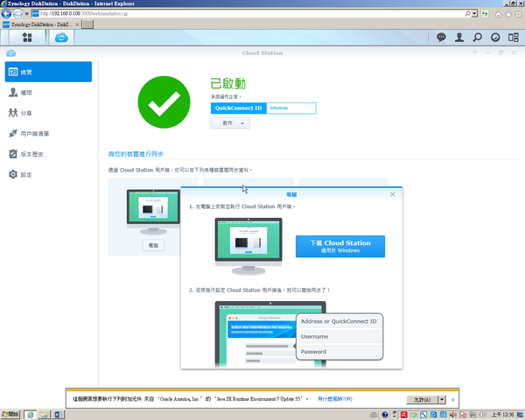Click the 已啟動 status text
Viewport: 525px width, 420px height.
tap(228, 83)
